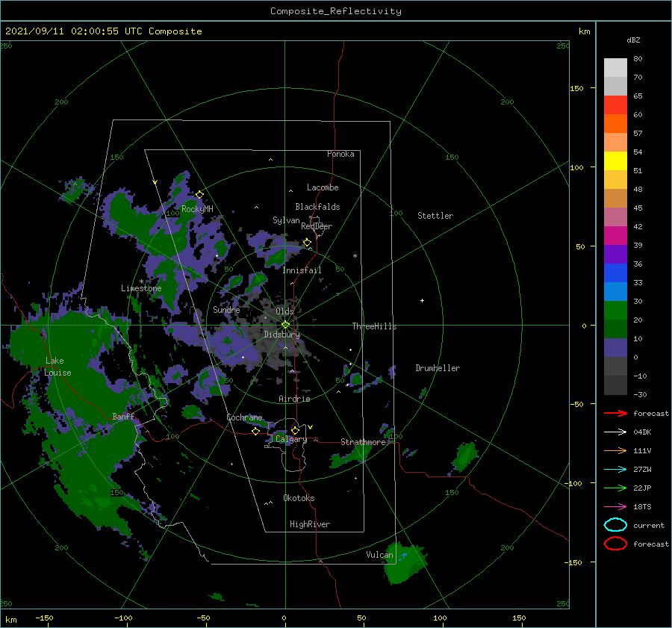The image size is (672, 628).
Task: Select the yellow diamond marker below RedDeer
Action: [307, 243]
